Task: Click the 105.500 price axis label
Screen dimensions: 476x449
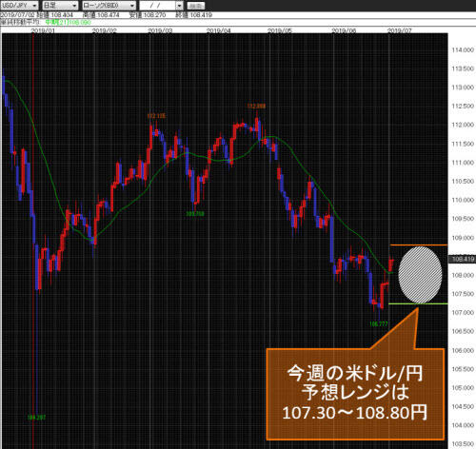Action: [463, 369]
